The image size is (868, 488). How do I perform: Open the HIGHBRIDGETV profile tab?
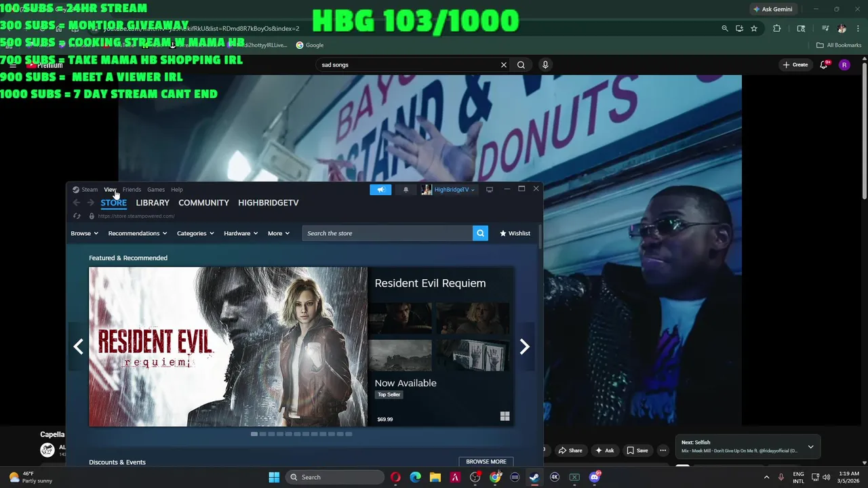[269, 203]
